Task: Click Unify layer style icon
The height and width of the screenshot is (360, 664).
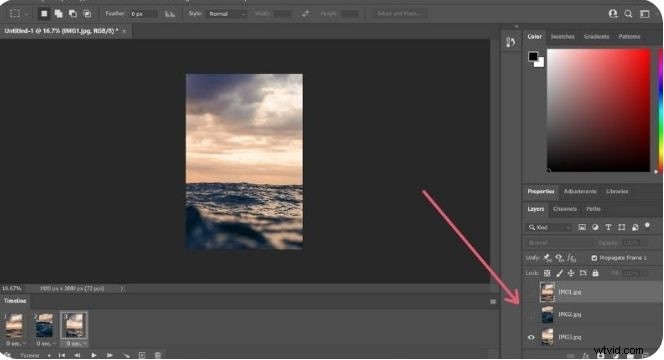Action: (x=572, y=258)
